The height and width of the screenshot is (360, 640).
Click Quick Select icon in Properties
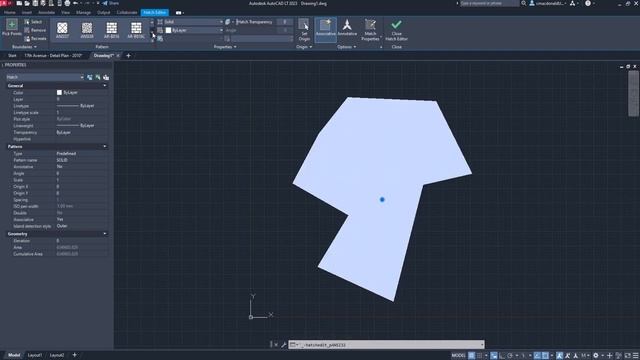click(106, 77)
